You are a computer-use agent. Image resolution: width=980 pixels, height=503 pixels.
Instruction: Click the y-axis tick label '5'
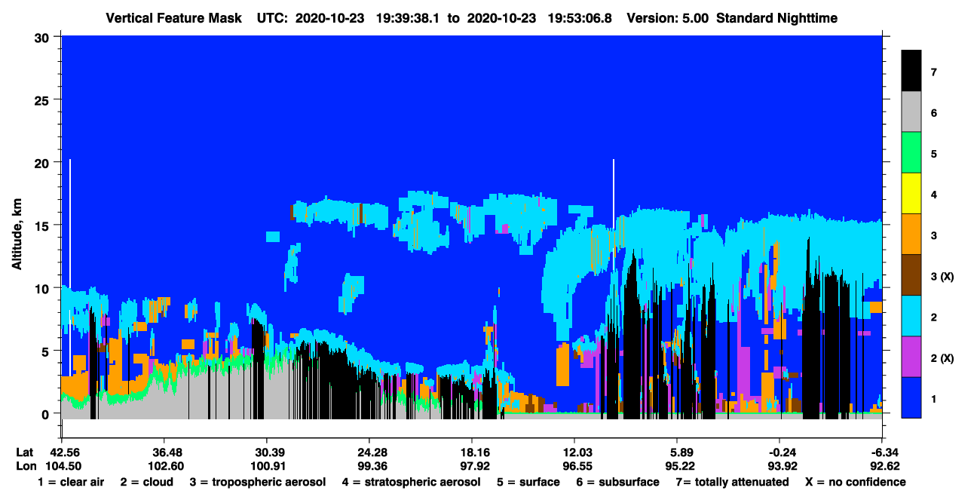click(x=47, y=351)
